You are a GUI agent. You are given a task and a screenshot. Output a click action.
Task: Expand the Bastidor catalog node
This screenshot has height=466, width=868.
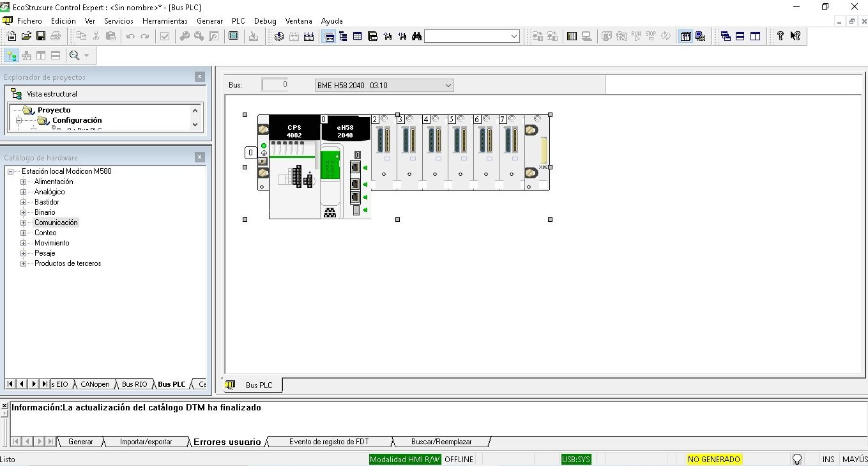pos(24,202)
